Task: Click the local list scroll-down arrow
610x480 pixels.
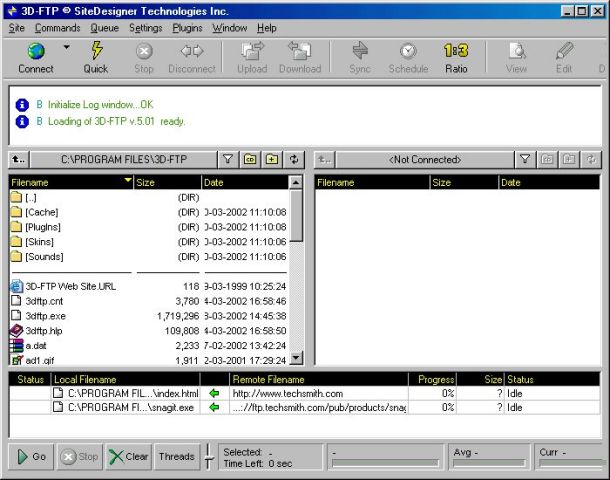Action: (x=296, y=357)
